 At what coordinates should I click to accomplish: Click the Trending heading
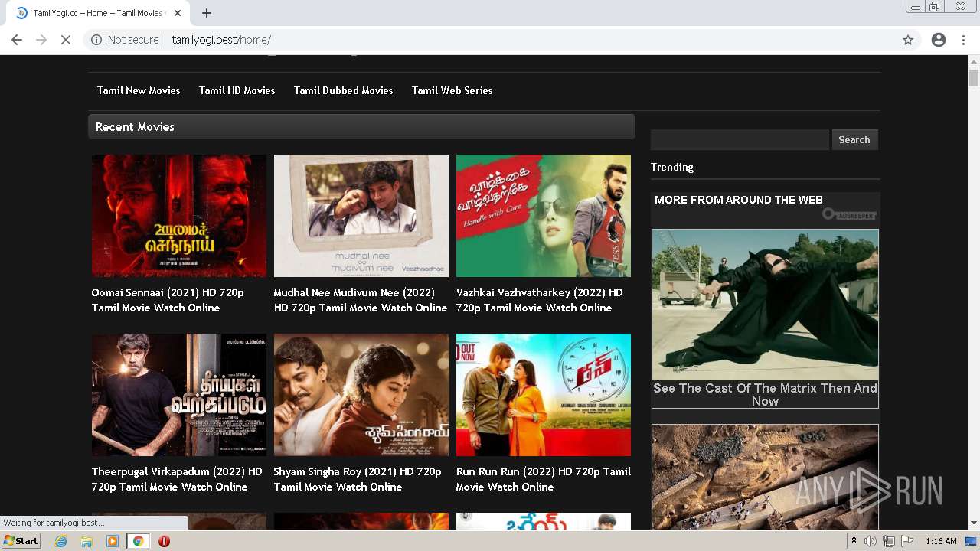(x=672, y=167)
